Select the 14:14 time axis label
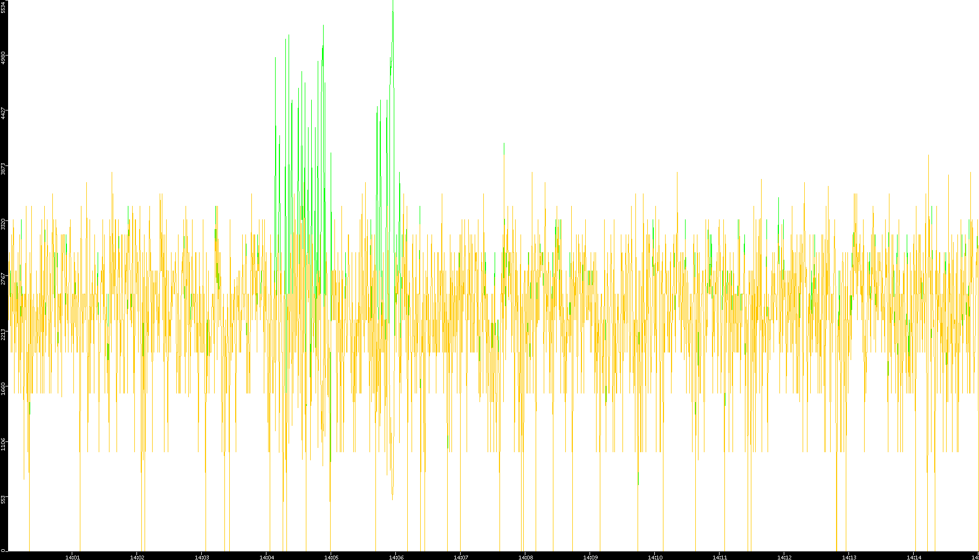This screenshot has width=979, height=560. tap(914, 557)
